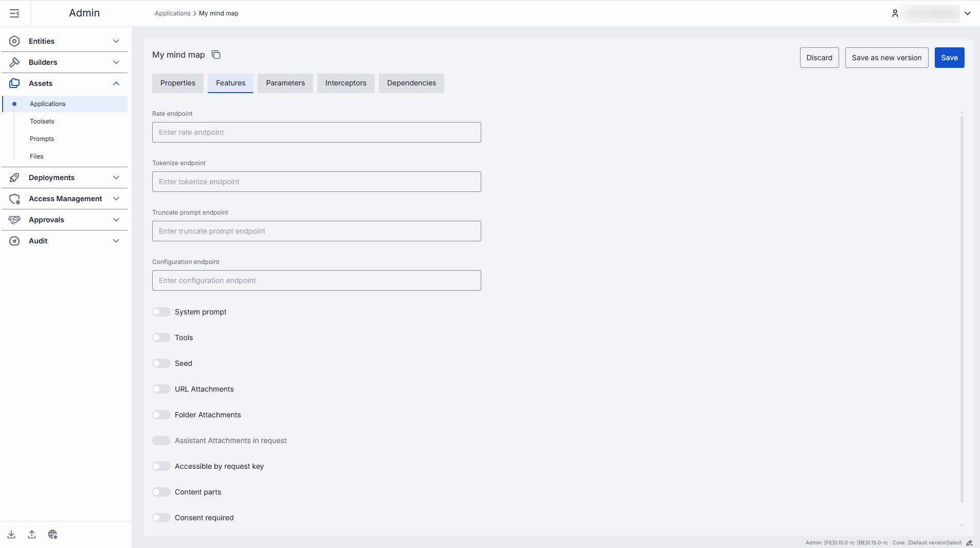Expand the Entities section chevron

coord(116,41)
